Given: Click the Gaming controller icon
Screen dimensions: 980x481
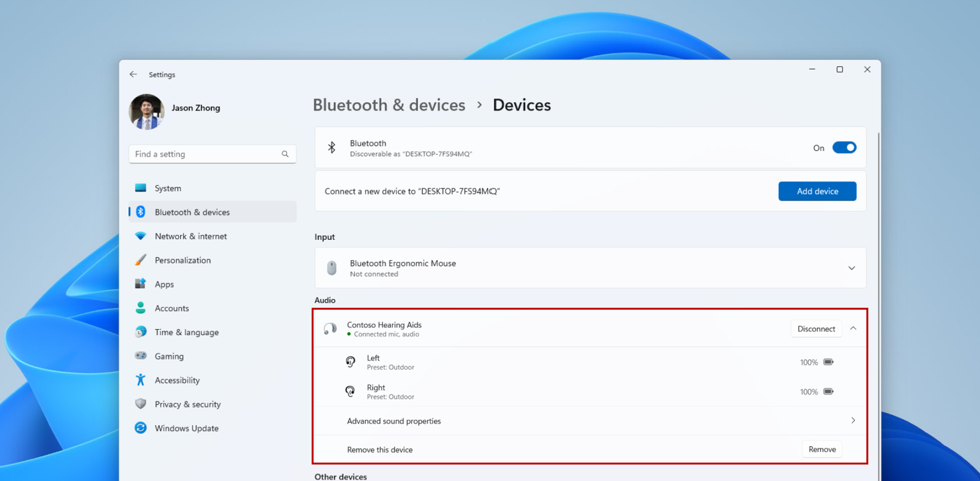Looking at the screenshot, I should pos(141,356).
